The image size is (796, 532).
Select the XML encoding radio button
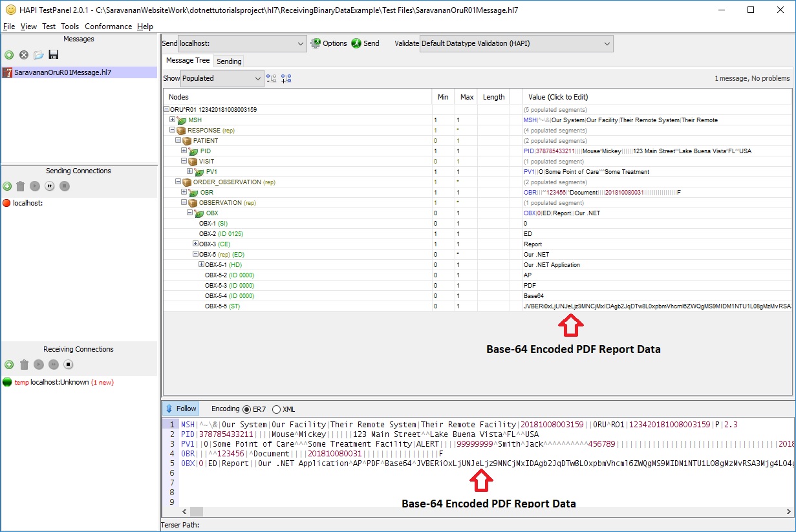tap(277, 409)
